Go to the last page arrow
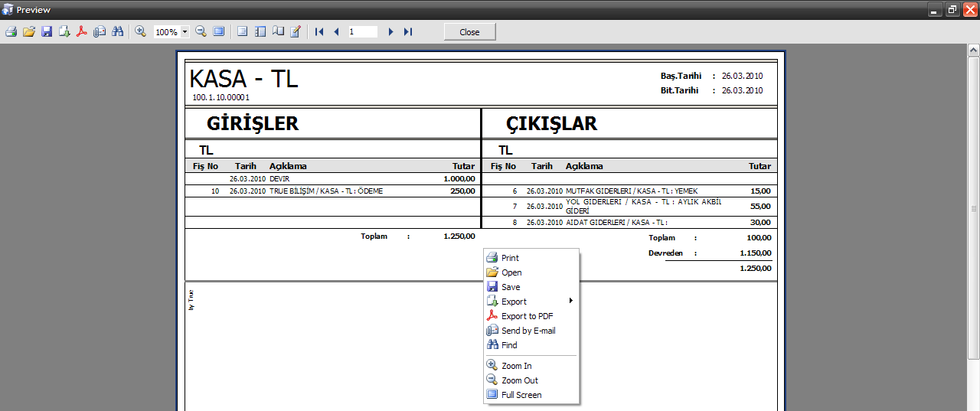This screenshot has height=411, width=980. point(408,32)
